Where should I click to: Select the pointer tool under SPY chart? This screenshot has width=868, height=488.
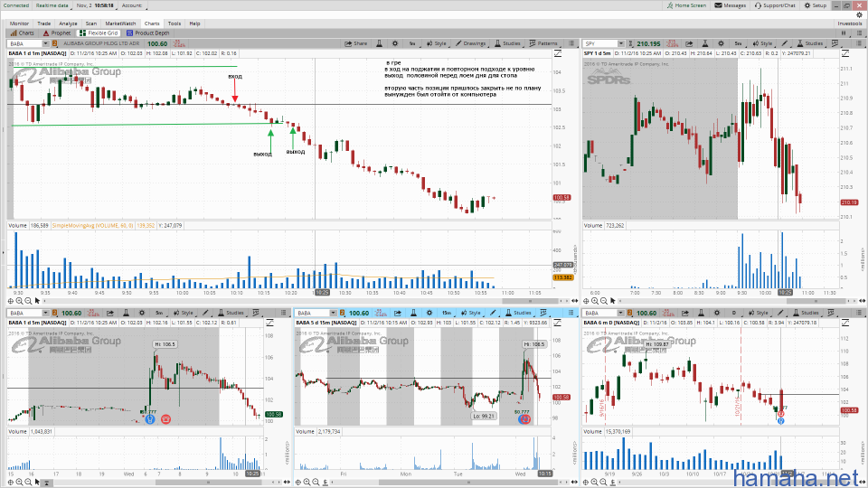(613, 301)
